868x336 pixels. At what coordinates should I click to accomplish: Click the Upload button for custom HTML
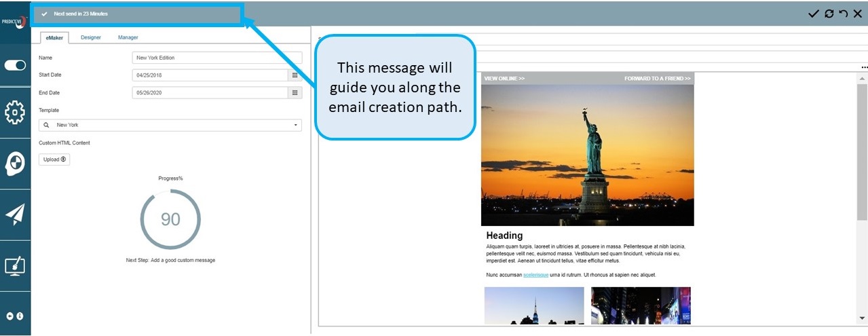coord(54,160)
